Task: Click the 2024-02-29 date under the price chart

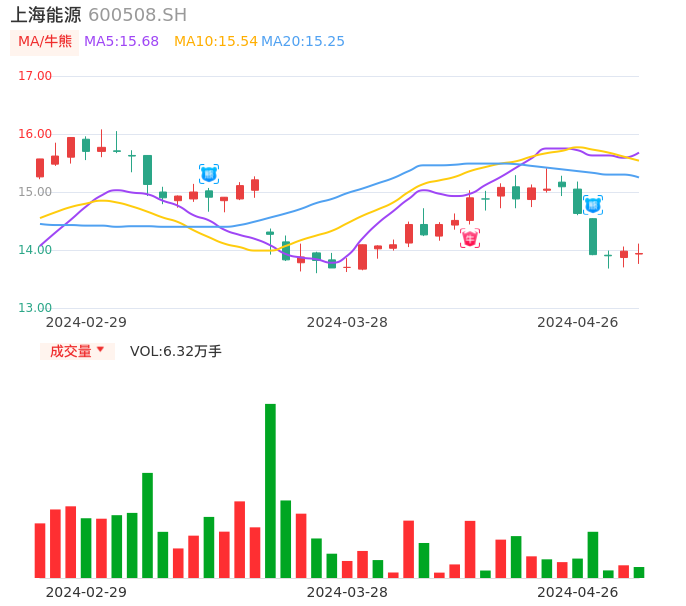Action: pyautogui.click(x=86, y=322)
